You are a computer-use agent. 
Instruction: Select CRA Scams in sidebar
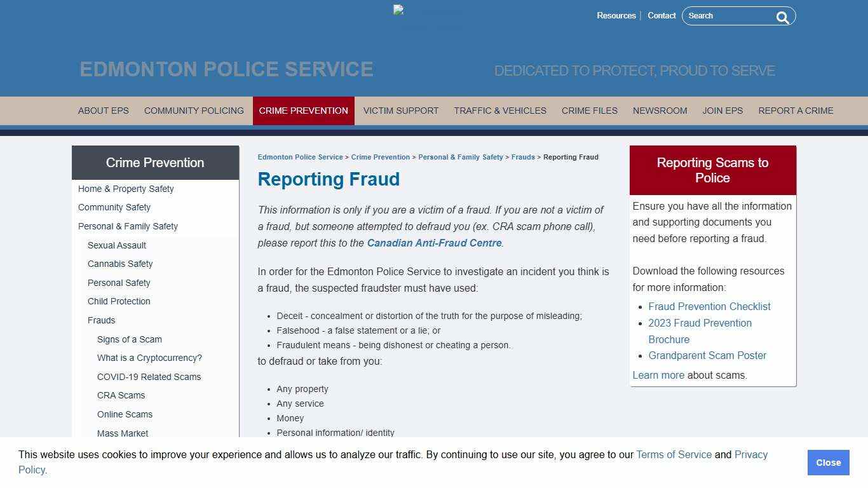click(x=121, y=395)
